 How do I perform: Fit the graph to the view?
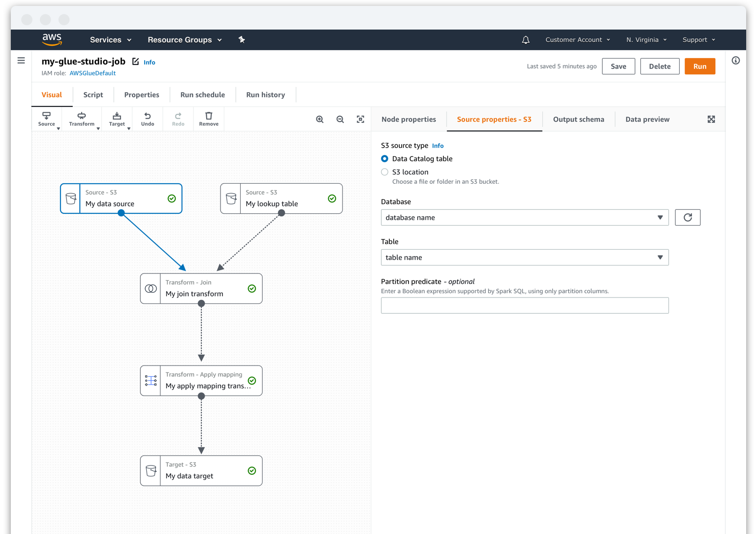360,119
